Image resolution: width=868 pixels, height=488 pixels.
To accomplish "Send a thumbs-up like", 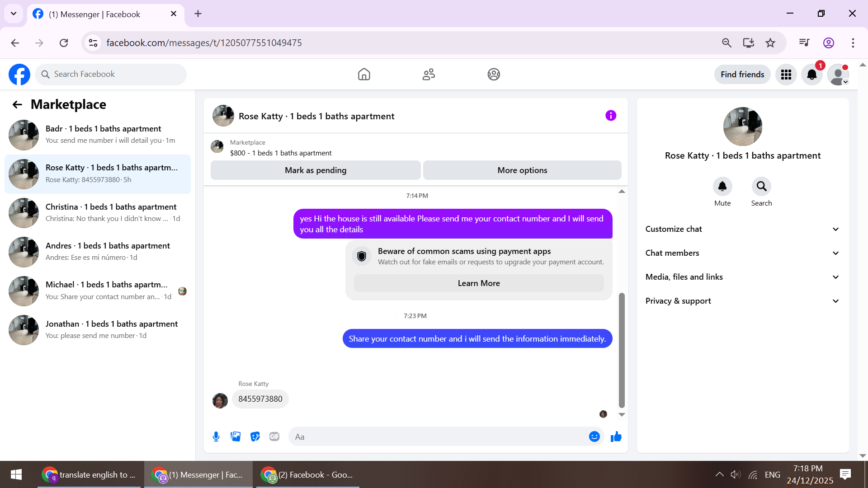I will click(616, 436).
